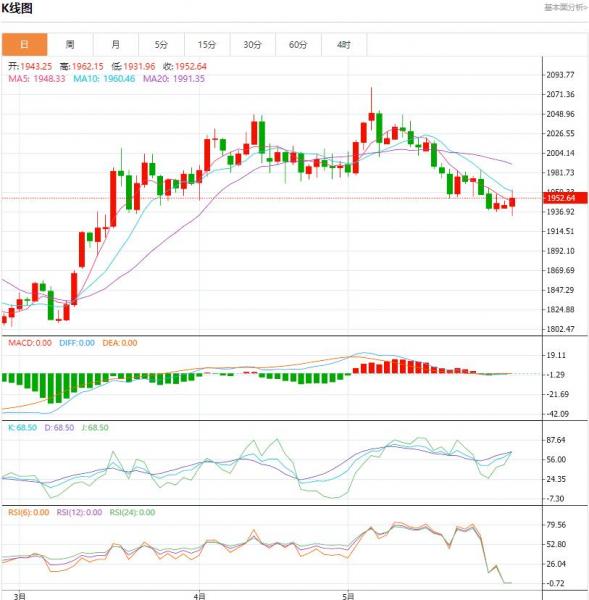This screenshot has height=600, width=589.
Task: Click the red 1952.64 price tag
Action: point(565,198)
